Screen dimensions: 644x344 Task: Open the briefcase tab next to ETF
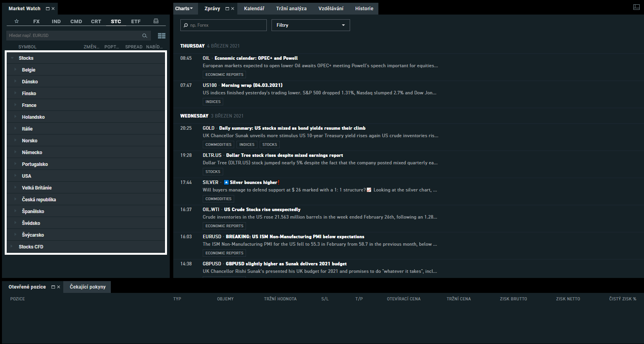pyautogui.click(x=156, y=21)
